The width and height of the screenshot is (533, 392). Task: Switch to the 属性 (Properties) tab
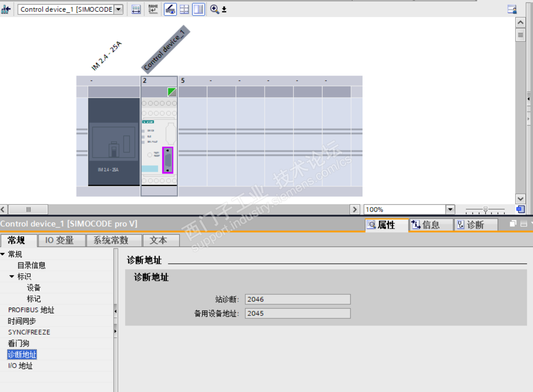[x=386, y=225]
